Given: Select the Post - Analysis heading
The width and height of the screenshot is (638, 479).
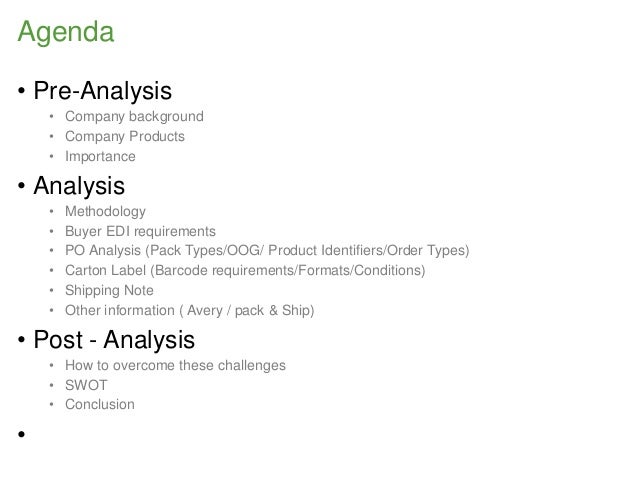Looking at the screenshot, I should click(114, 339).
